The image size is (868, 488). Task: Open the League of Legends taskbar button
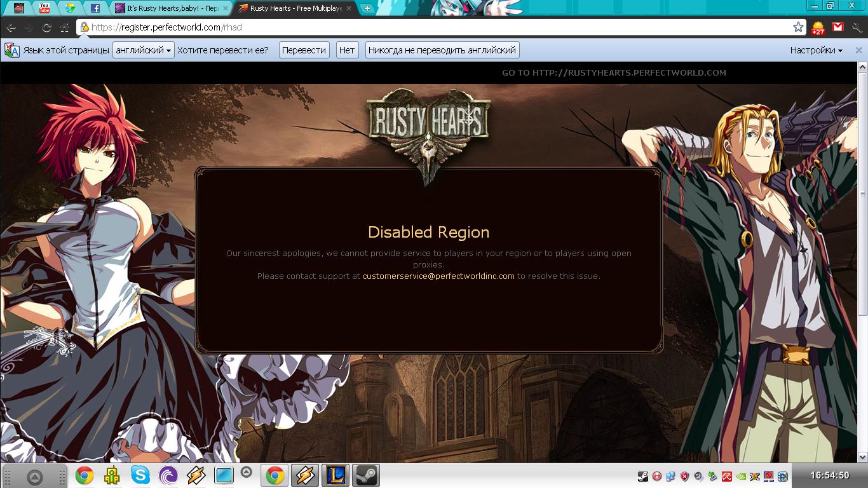pos(336,475)
